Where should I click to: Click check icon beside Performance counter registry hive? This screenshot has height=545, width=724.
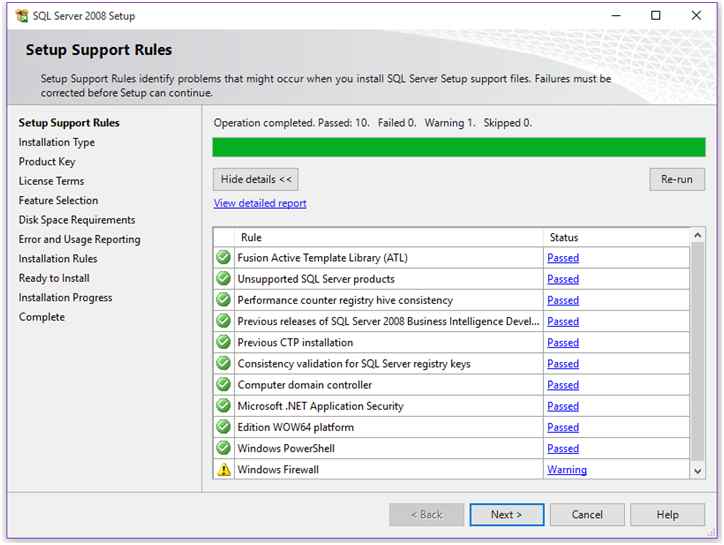click(x=223, y=300)
